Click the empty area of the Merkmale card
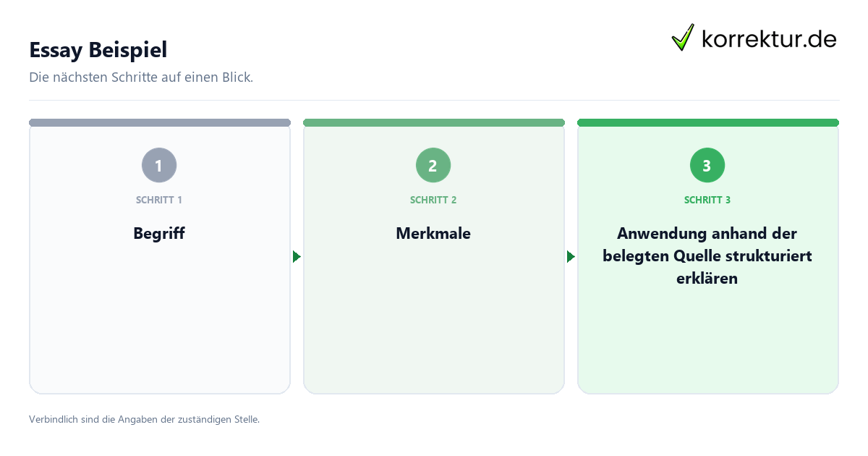The height and width of the screenshot is (456, 868). [x=434, y=326]
